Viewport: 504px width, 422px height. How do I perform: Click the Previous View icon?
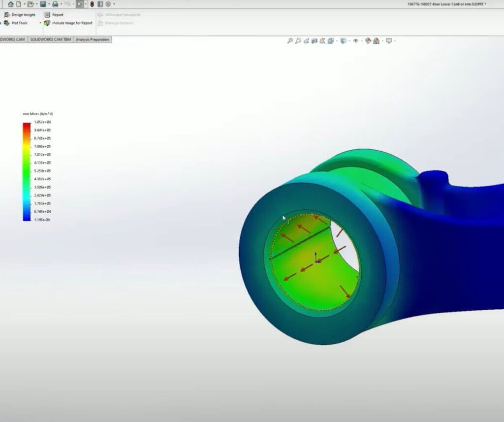tap(306, 40)
